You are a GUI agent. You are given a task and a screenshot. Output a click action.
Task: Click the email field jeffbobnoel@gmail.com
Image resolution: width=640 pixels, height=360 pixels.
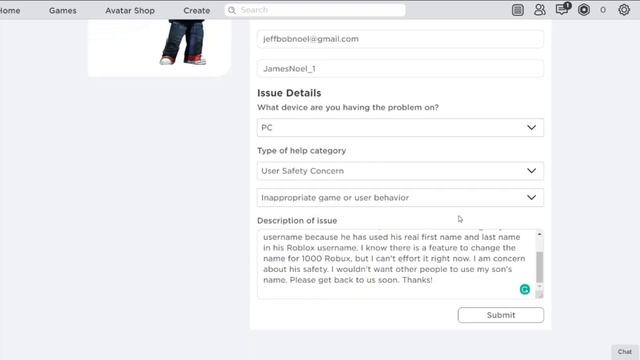coord(400,39)
